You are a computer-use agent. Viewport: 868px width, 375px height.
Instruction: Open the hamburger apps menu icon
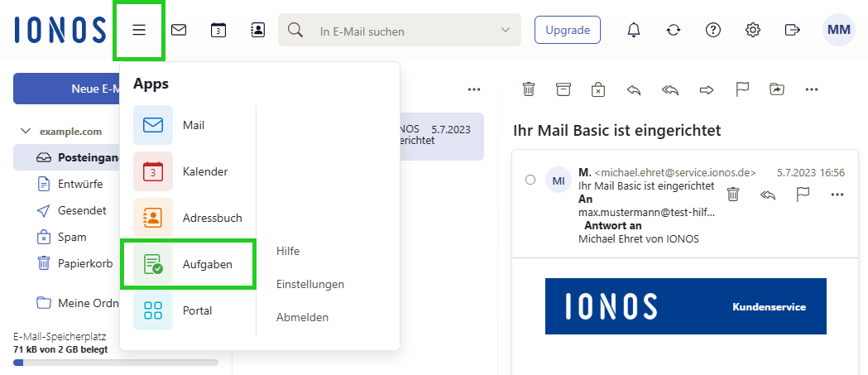point(139,31)
